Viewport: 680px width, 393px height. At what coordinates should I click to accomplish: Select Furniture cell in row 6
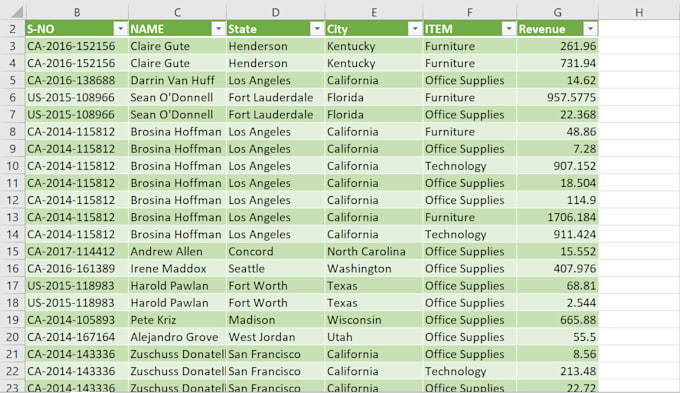[x=470, y=98]
